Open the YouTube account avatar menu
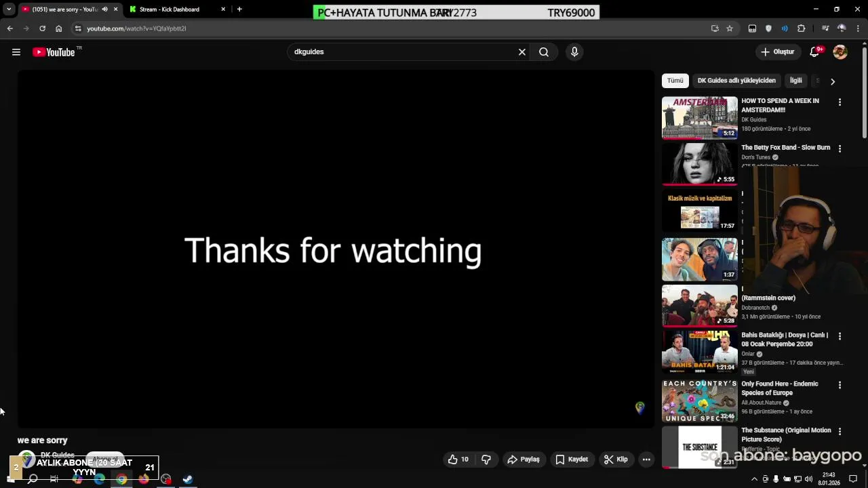868x488 pixels. pyautogui.click(x=840, y=52)
